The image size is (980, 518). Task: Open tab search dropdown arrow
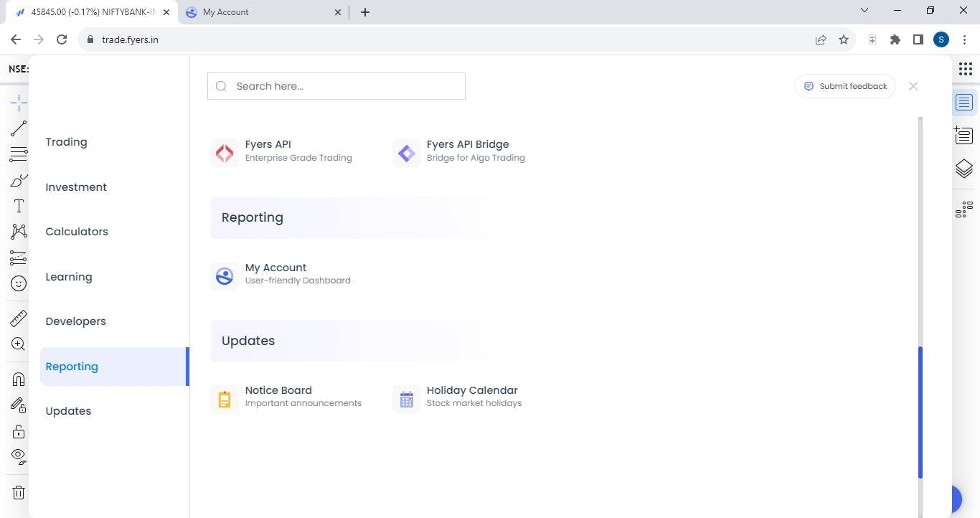[864, 11]
